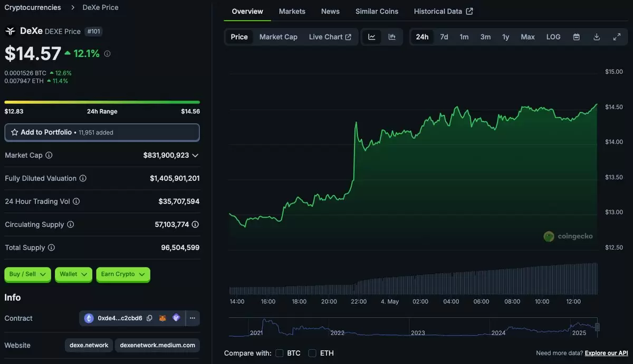Open Buy / Sell dropdown
This screenshot has height=364, width=633.
pyautogui.click(x=27, y=274)
